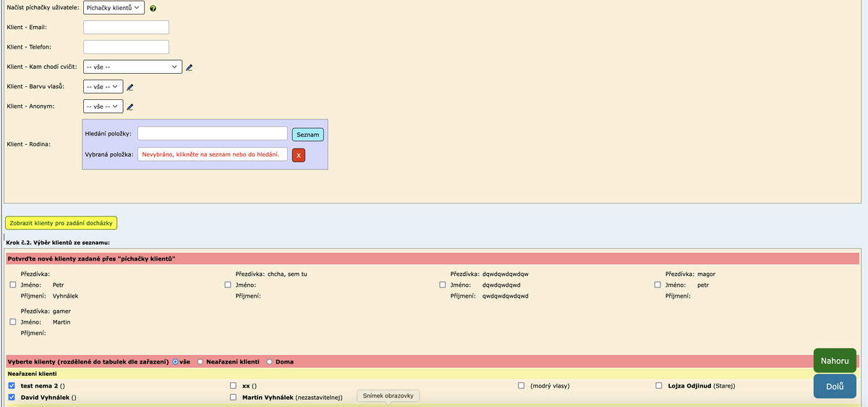Click edit pencil next to Anonym dropdown

click(x=130, y=107)
